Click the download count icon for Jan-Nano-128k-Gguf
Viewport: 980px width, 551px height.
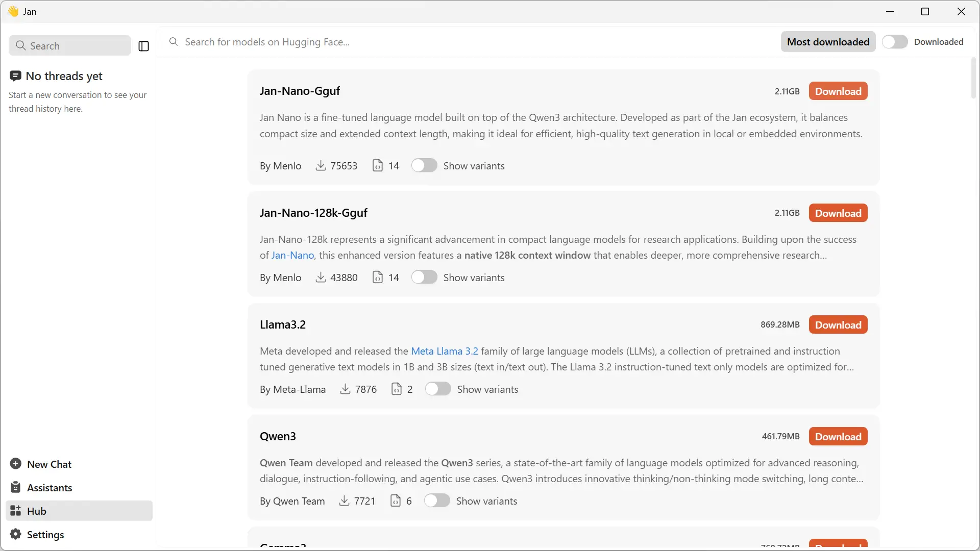click(321, 278)
